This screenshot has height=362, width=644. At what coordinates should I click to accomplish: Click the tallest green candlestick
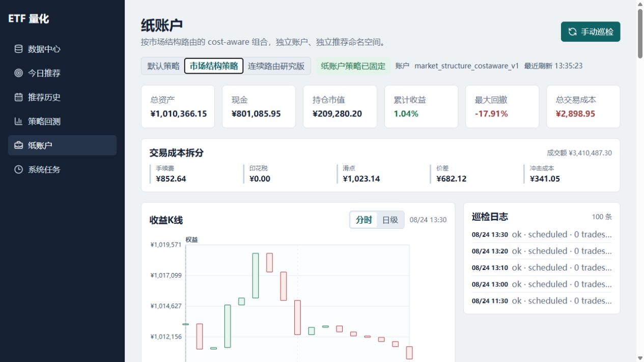(x=256, y=276)
